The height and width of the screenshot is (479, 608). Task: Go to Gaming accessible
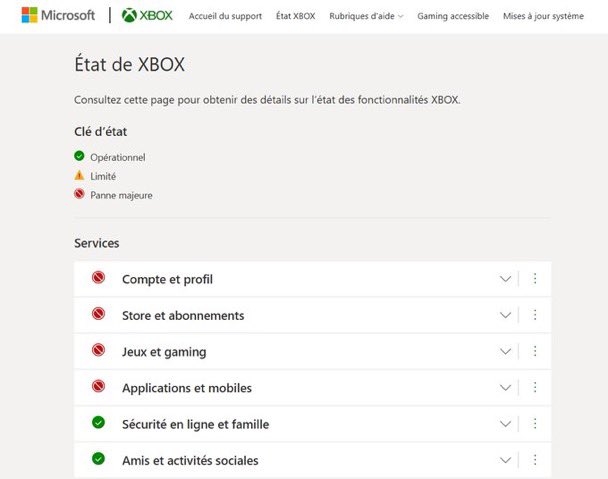click(x=453, y=16)
